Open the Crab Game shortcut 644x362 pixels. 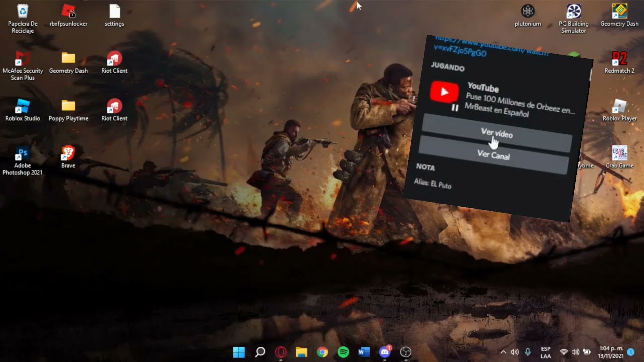pyautogui.click(x=619, y=157)
